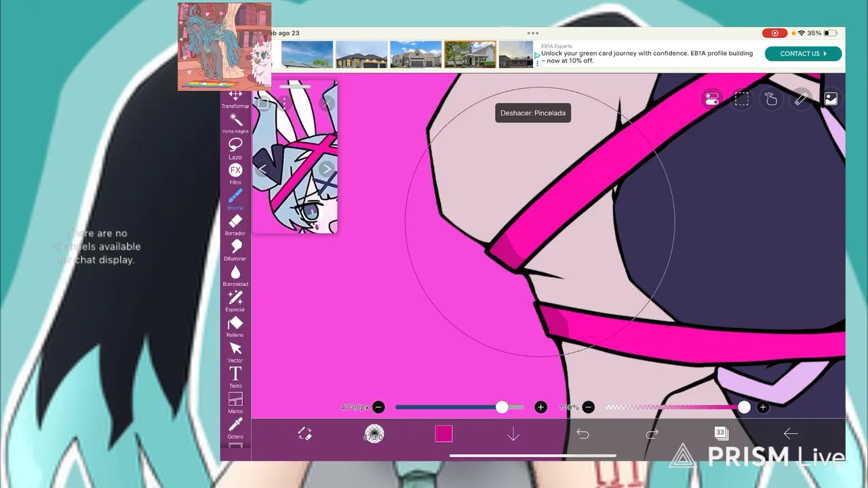The height and width of the screenshot is (488, 868).
Task: Open the highlighted fourth house thumbnail
Action: 470,54
